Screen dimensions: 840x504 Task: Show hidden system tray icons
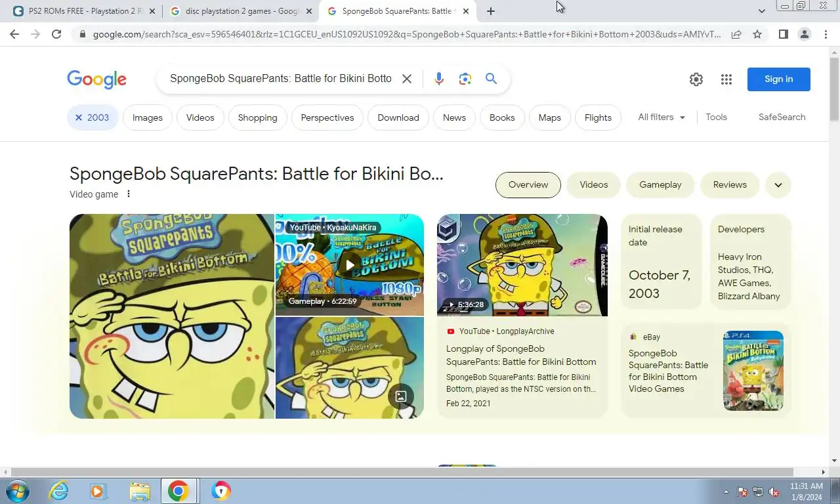(x=726, y=492)
